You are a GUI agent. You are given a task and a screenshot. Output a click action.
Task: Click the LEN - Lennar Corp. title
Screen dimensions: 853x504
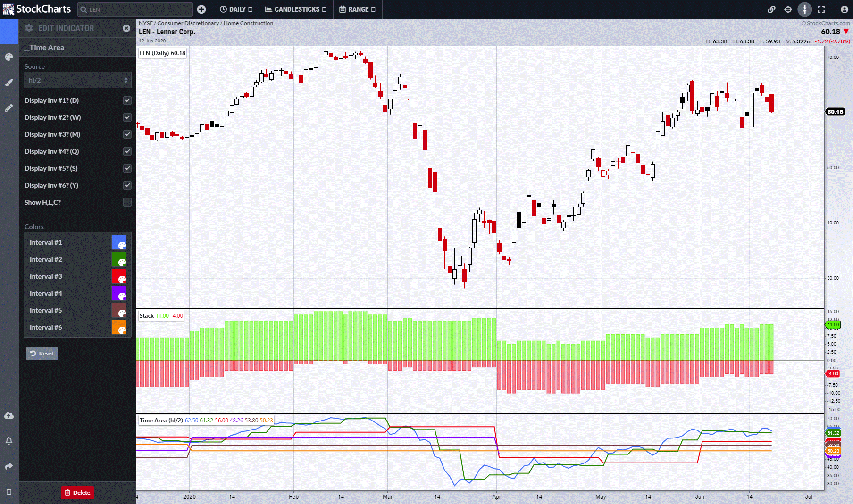(167, 32)
